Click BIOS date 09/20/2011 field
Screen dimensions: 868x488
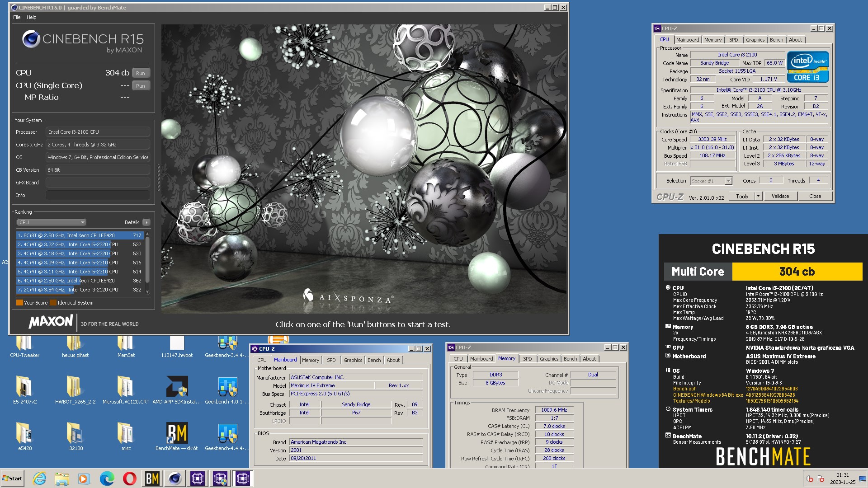356,458
